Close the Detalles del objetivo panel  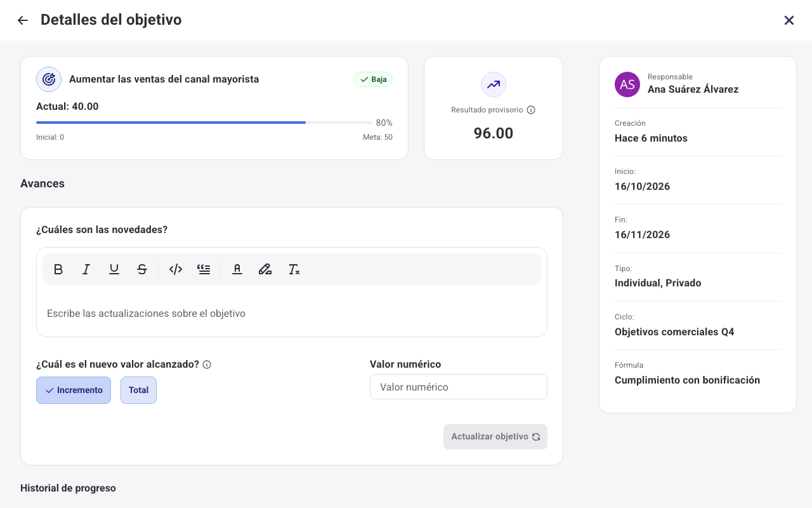coord(789,20)
